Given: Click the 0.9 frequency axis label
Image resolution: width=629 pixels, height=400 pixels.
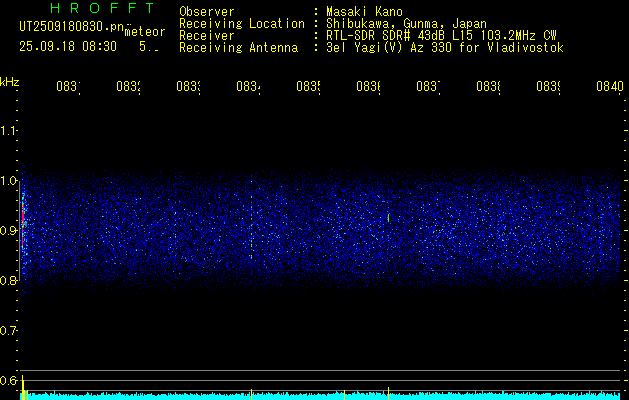Looking at the screenshot, I should coord(9,231).
